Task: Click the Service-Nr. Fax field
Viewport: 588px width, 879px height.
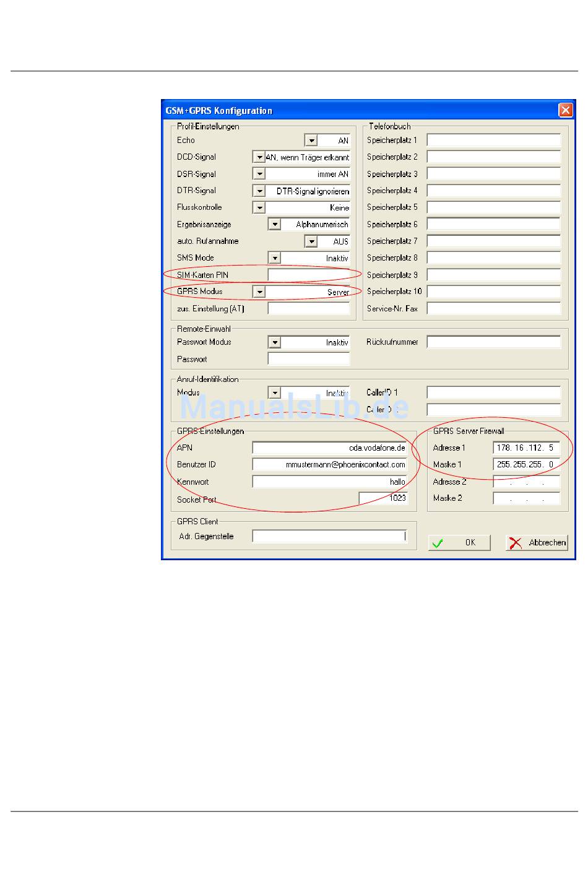Action: click(493, 308)
